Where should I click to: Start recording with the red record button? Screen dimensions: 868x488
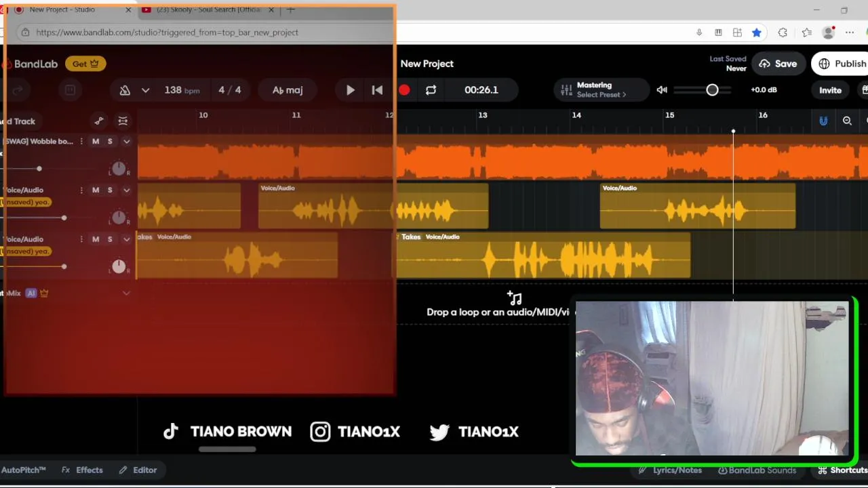coord(404,90)
